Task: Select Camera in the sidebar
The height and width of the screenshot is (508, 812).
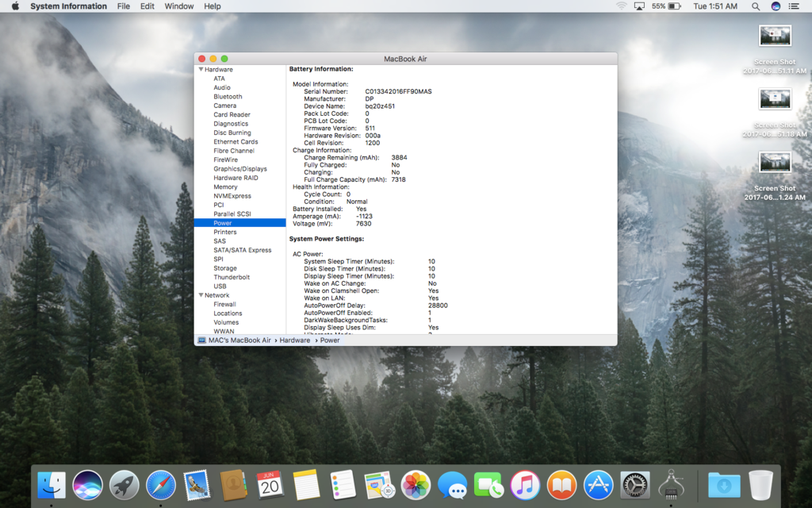Action: coord(224,106)
